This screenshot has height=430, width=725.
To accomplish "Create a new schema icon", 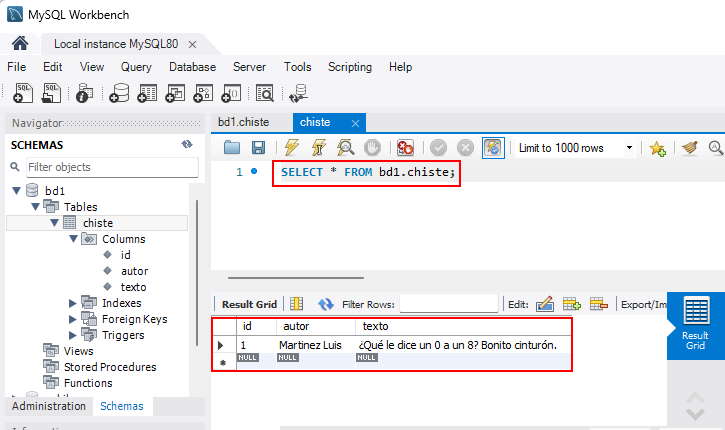I will tap(119, 93).
